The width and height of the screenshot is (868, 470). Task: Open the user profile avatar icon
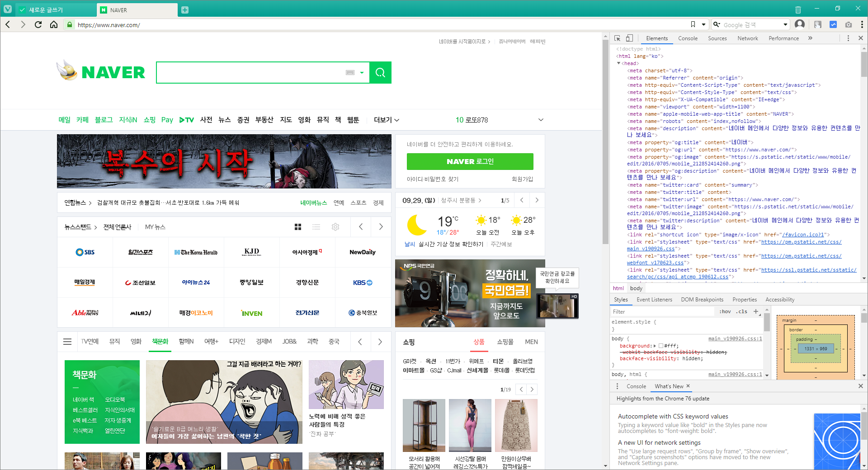800,24
